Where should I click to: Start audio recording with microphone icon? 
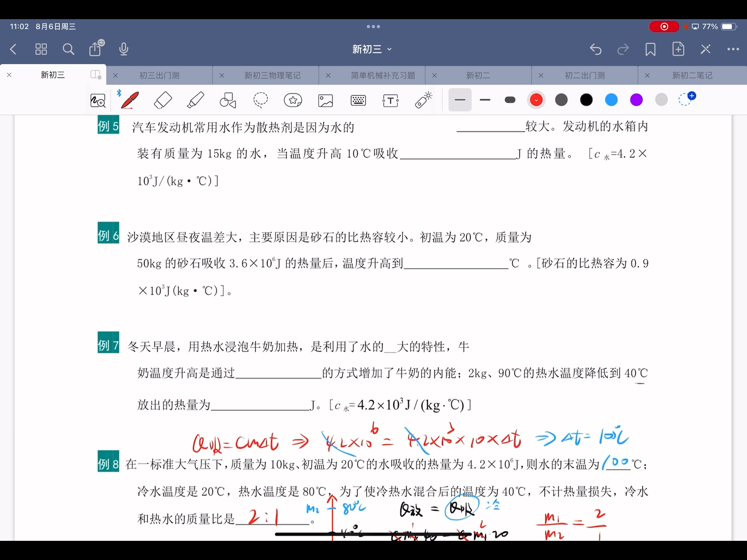point(123,49)
